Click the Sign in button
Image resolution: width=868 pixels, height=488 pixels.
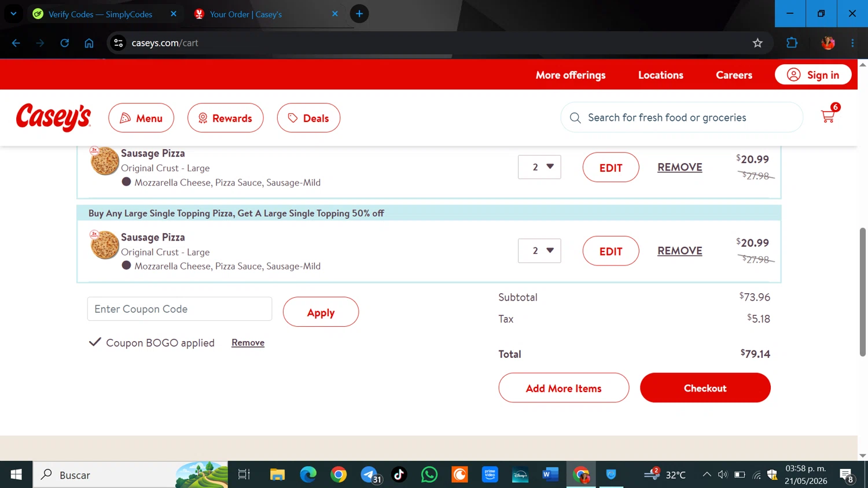point(813,75)
